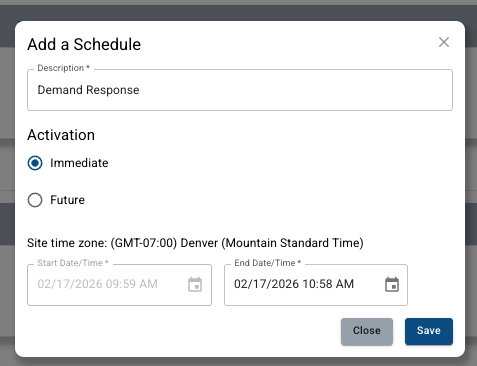The height and width of the screenshot is (366, 477).
Task: Click the Activation heading
Action: [x=61, y=135]
